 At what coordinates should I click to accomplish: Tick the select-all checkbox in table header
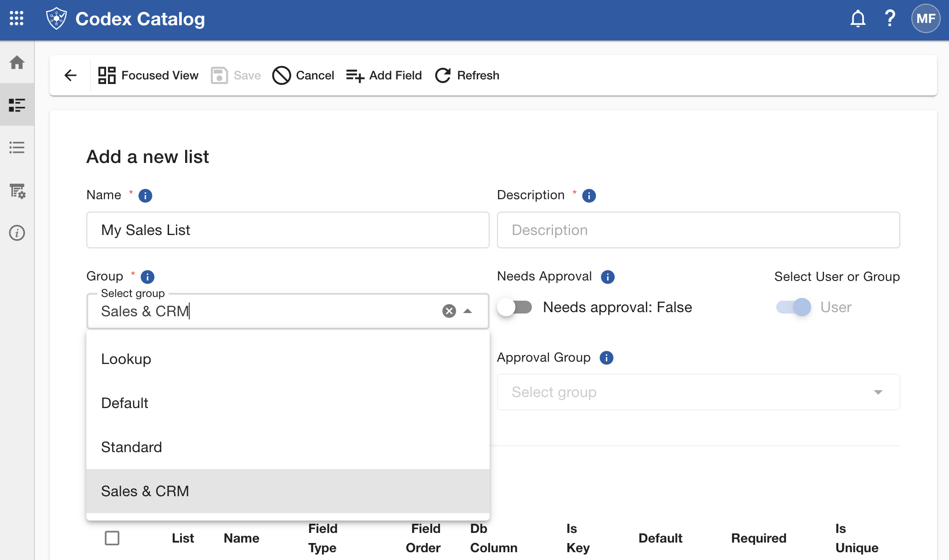point(112,538)
